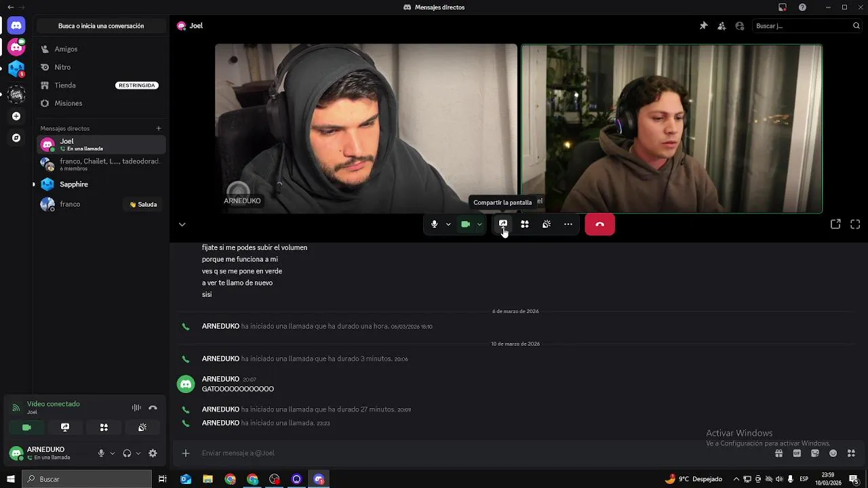Viewport: 868px width, 488px height.
Task: Open input device options in user panel
Action: pos(113,453)
